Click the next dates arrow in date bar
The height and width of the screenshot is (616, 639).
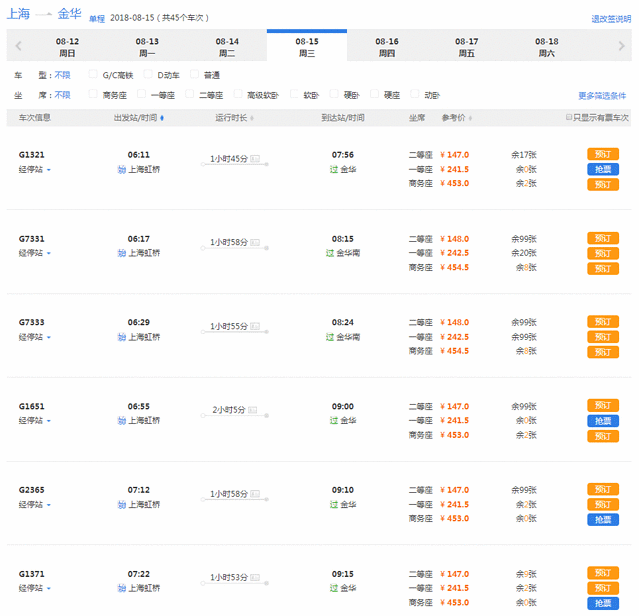pyautogui.click(x=620, y=46)
